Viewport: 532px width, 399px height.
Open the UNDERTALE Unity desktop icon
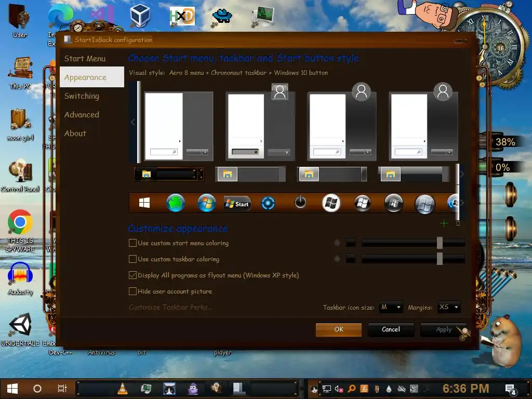pyautogui.click(x=20, y=330)
